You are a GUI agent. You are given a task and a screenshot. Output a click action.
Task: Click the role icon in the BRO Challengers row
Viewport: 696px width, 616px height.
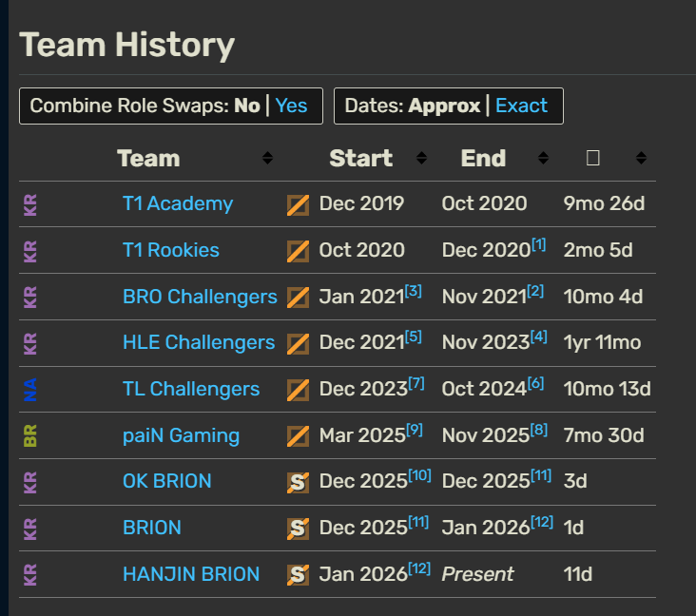[298, 298]
